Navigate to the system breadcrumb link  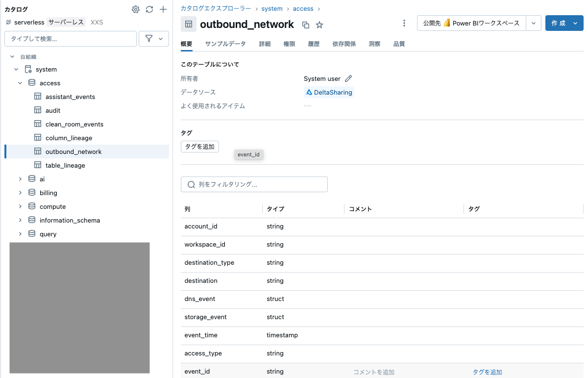click(271, 8)
